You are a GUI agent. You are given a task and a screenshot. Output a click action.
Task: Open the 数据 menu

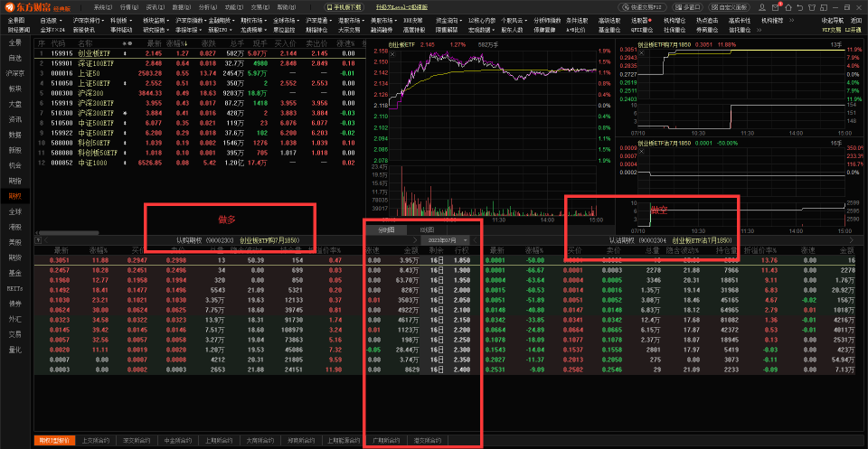pos(181,7)
